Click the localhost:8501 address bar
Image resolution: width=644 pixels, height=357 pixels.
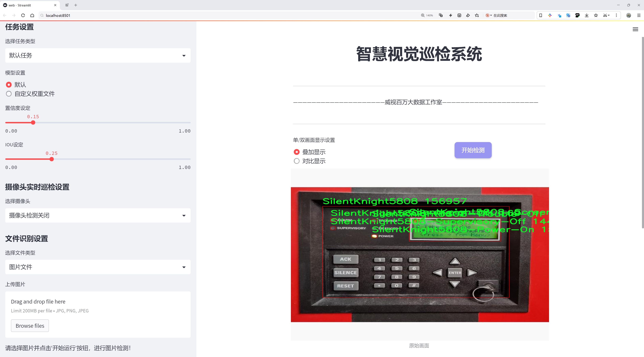[x=225, y=15]
